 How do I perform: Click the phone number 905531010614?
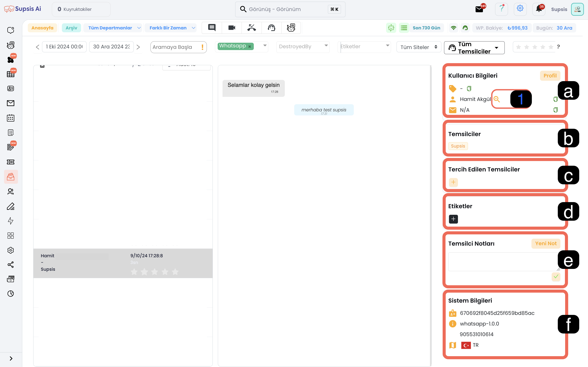[x=477, y=334]
